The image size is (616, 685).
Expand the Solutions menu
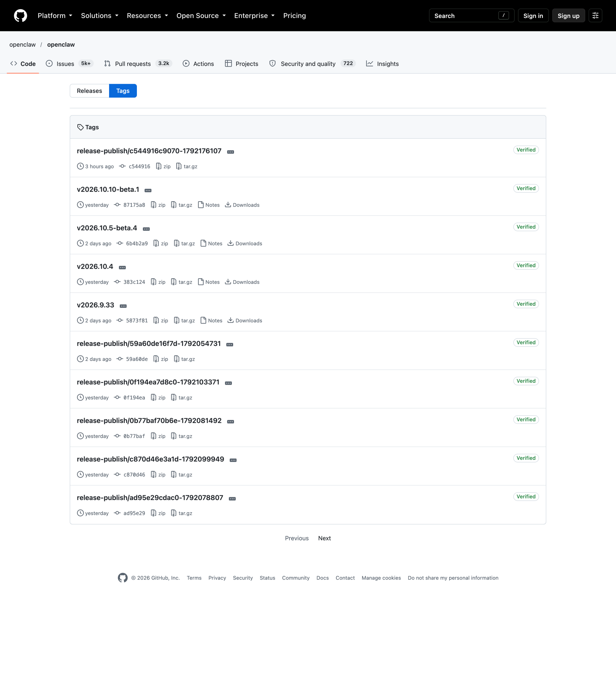coord(99,16)
